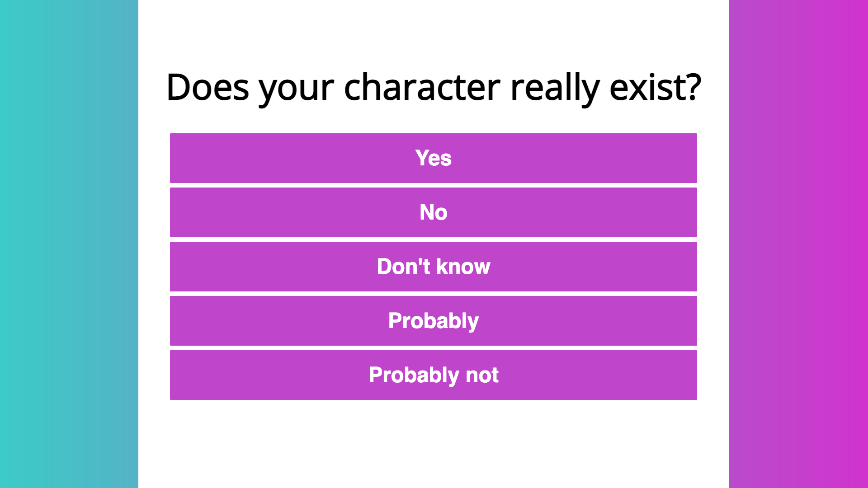The image size is (868, 488).
Task: Click the teal gradient area on the left
Action: tap(69, 244)
